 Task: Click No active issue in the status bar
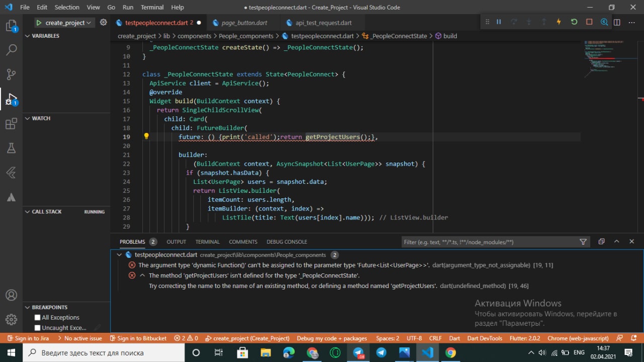click(x=80, y=338)
